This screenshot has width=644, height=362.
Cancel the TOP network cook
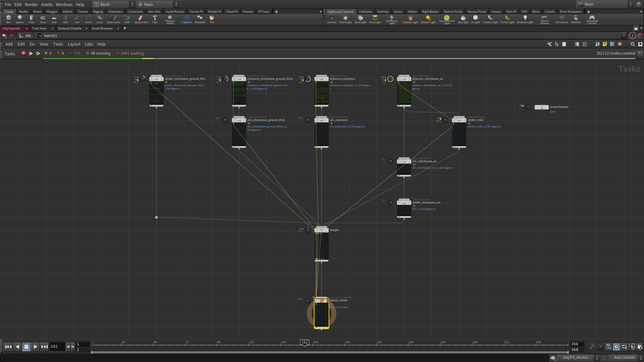pyautogui.click(x=24, y=54)
